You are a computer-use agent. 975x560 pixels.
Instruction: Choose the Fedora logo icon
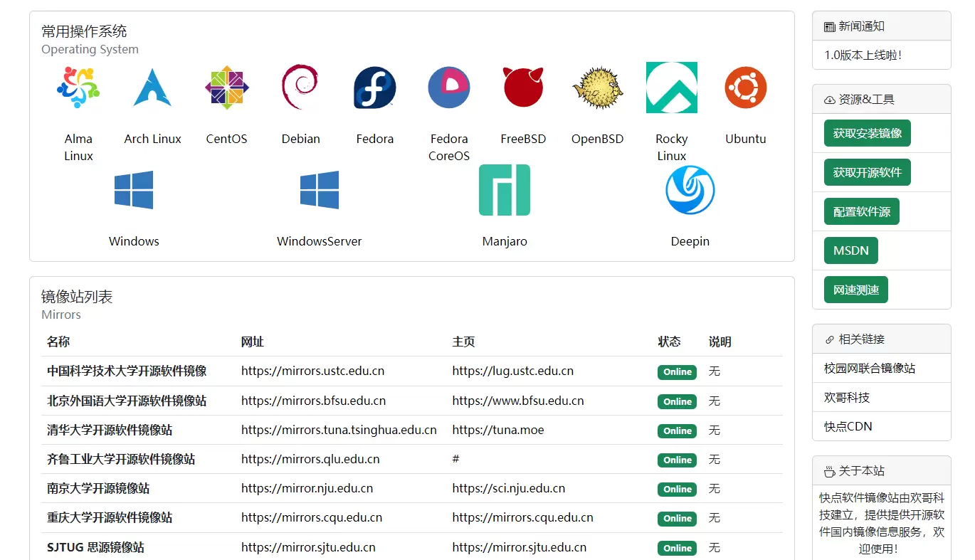coord(374,88)
